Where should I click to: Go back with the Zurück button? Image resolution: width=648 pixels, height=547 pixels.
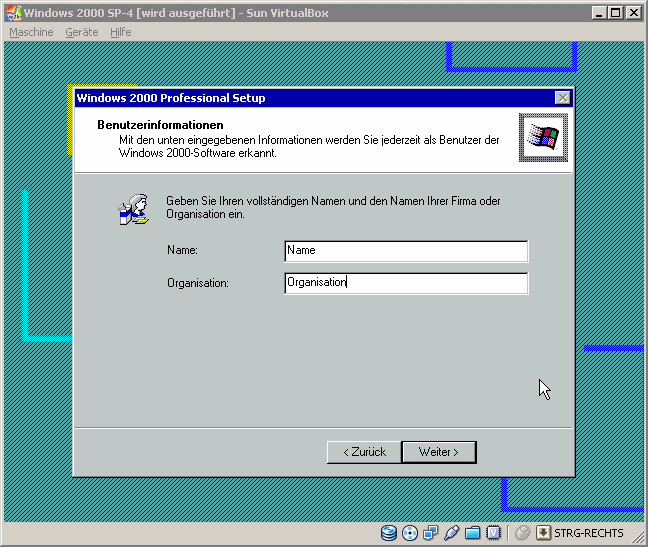point(364,452)
